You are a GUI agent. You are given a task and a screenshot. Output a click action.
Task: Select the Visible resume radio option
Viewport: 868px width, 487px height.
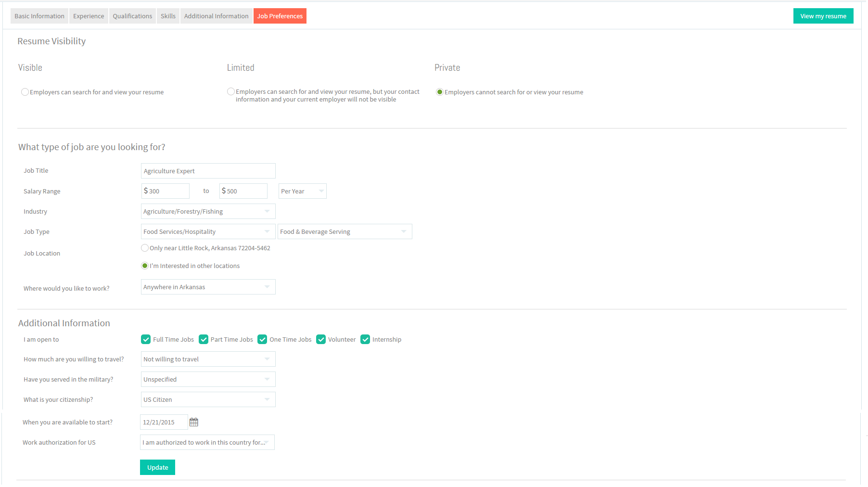pyautogui.click(x=25, y=92)
